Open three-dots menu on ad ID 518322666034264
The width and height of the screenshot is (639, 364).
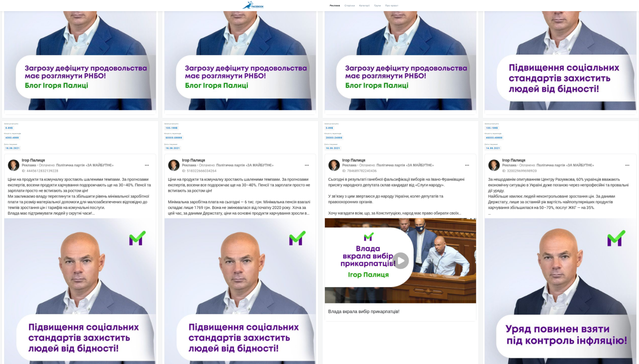tap(307, 165)
